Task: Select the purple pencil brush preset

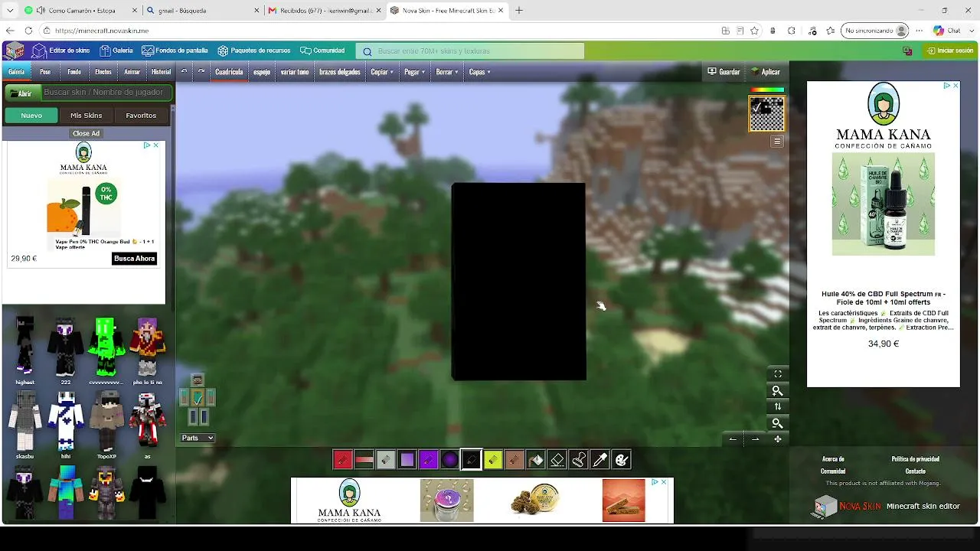Action: tap(428, 460)
